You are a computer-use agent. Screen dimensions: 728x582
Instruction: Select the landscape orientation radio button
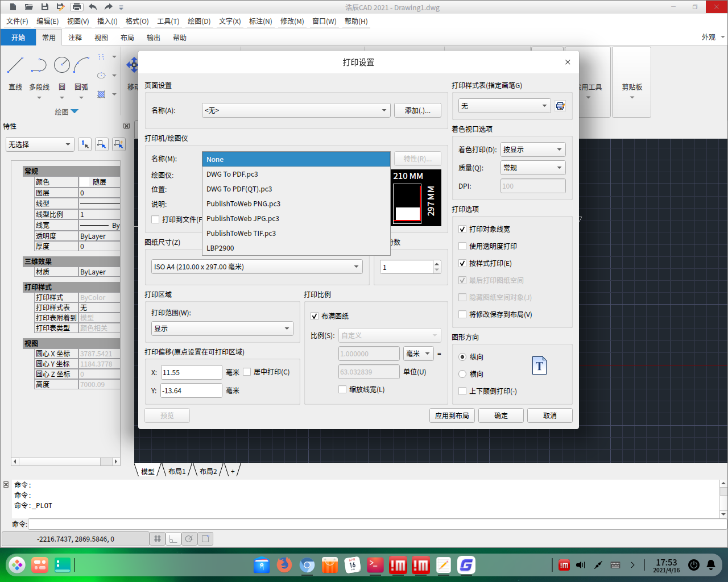click(462, 374)
